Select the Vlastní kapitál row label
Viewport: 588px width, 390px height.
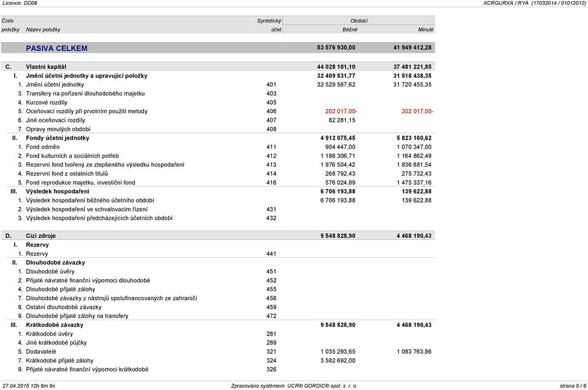click(x=46, y=67)
